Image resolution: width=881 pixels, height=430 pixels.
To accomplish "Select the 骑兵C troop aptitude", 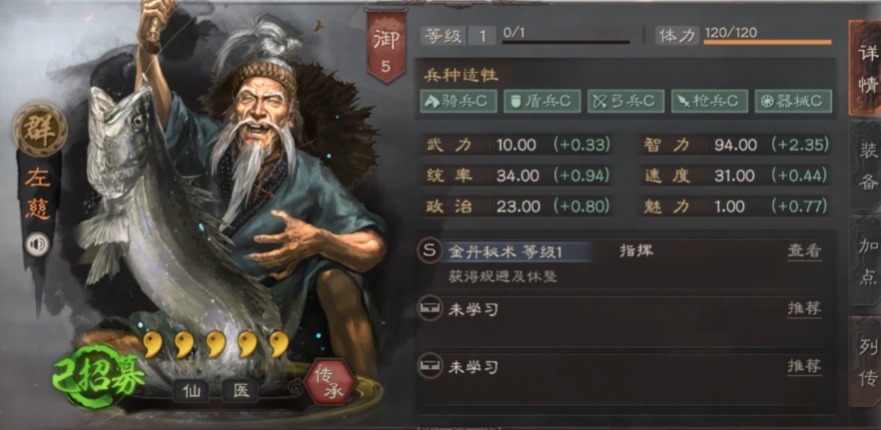I will 458,101.
